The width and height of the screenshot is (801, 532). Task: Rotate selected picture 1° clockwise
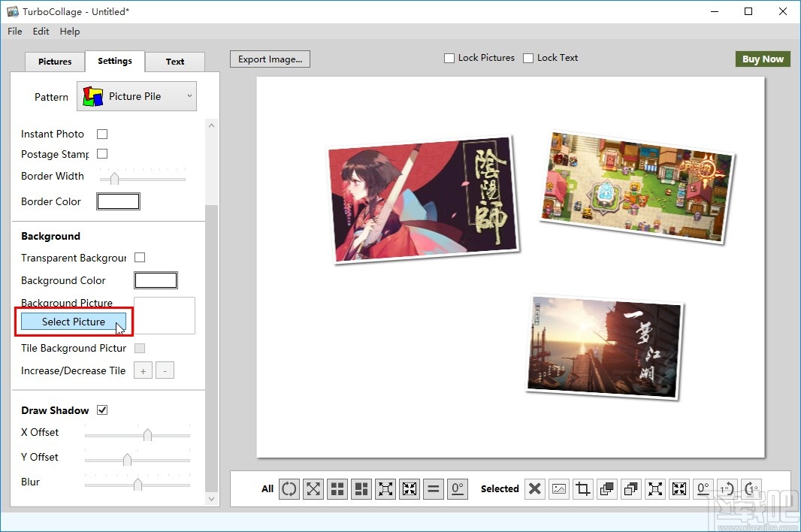[x=751, y=488]
